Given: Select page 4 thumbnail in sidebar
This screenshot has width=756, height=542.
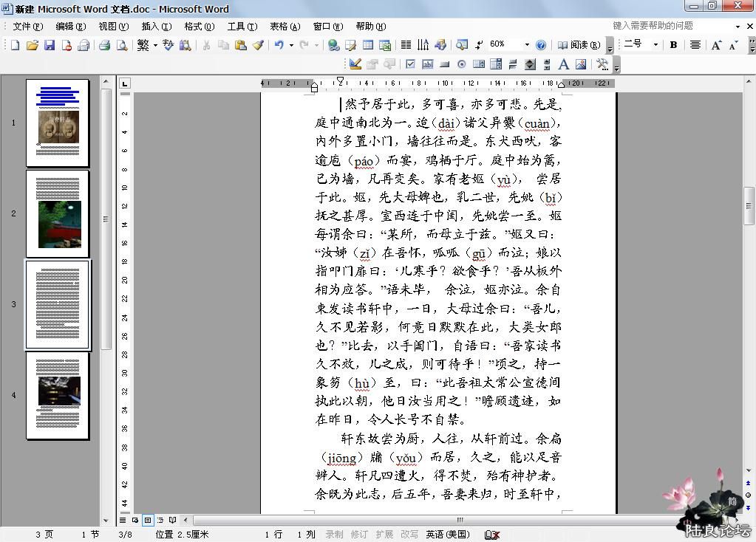Looking at the screenshot, I should pyautogui.click(x=58, y=395).
